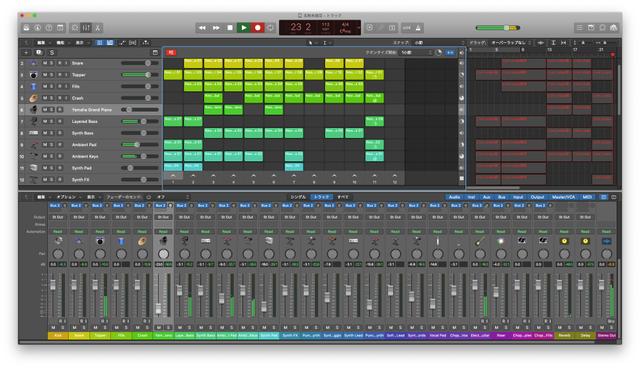Start recording with the red Record button
Image resolution: width=640 pixels, height=368 pixels.
click(x=258, y=28)
